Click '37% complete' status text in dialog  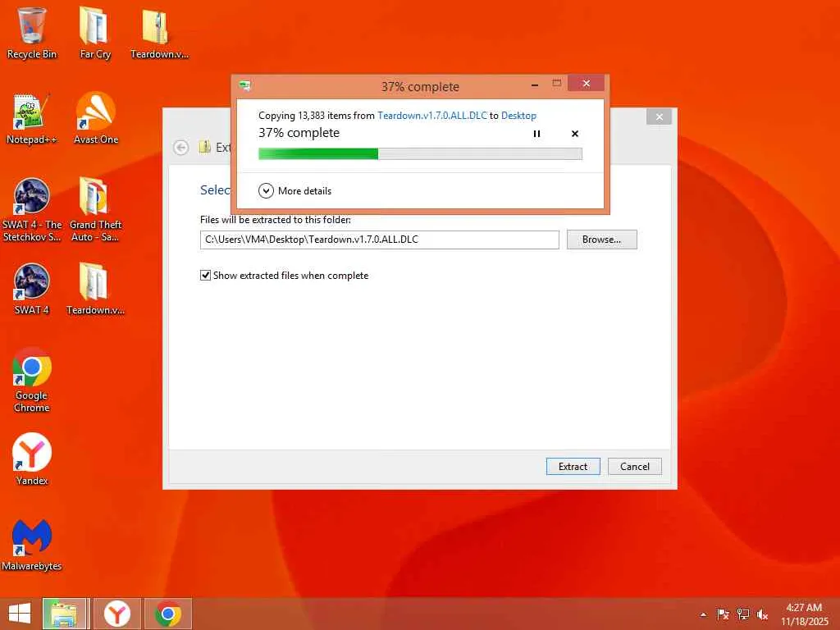click(299, 133)
